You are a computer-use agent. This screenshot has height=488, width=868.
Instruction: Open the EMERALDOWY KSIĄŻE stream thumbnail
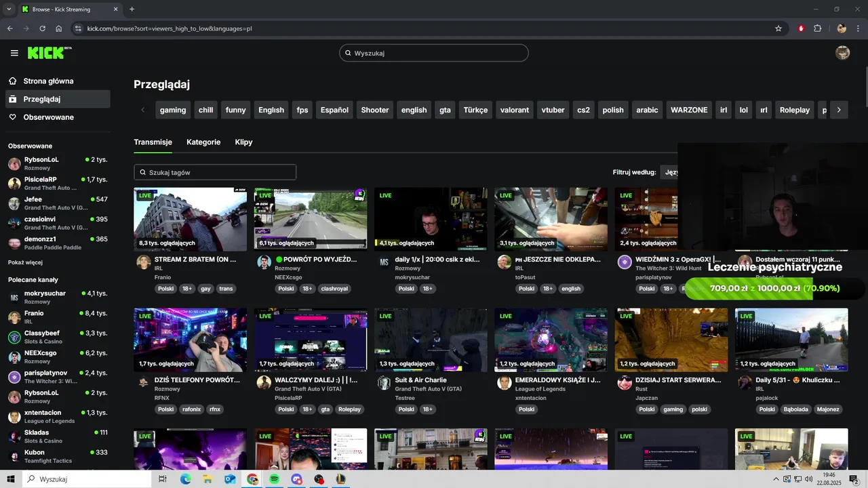coord(551,340)
